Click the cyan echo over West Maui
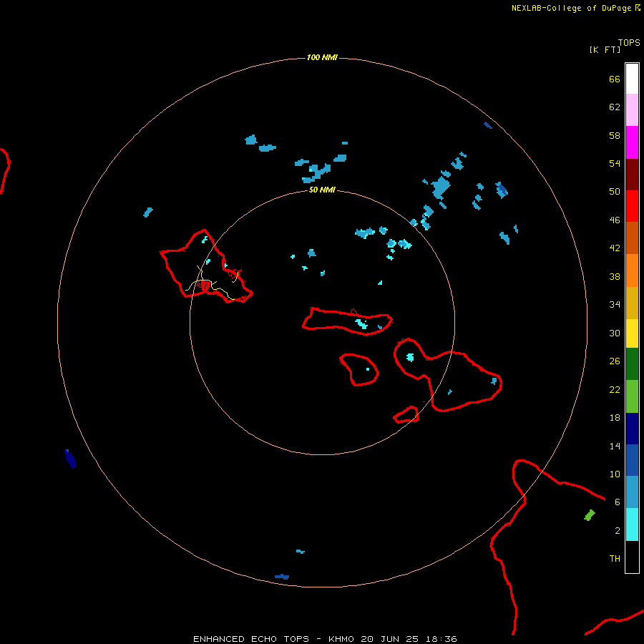The image size is (644, 644). pos(410,357)
